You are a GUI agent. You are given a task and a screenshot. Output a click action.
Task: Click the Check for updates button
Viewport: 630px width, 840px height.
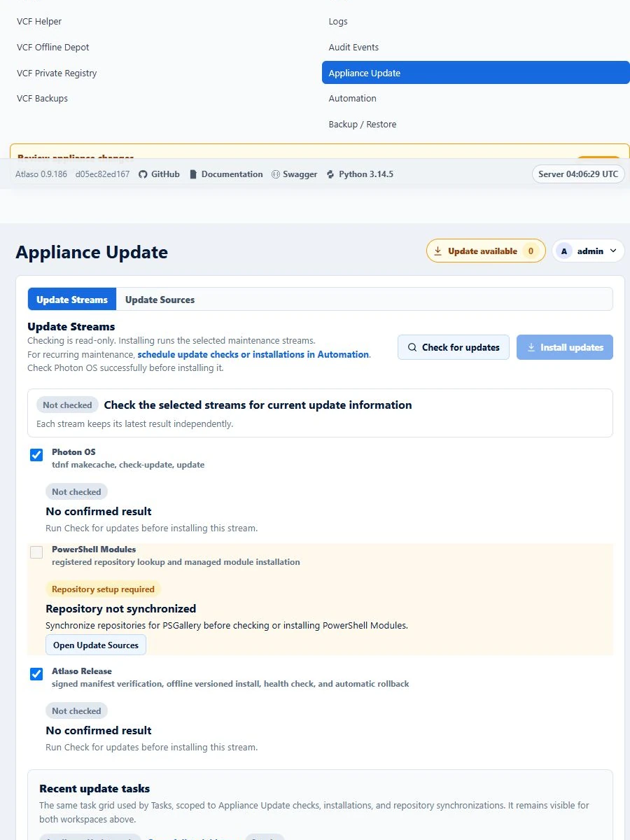(x=454, y=347)
